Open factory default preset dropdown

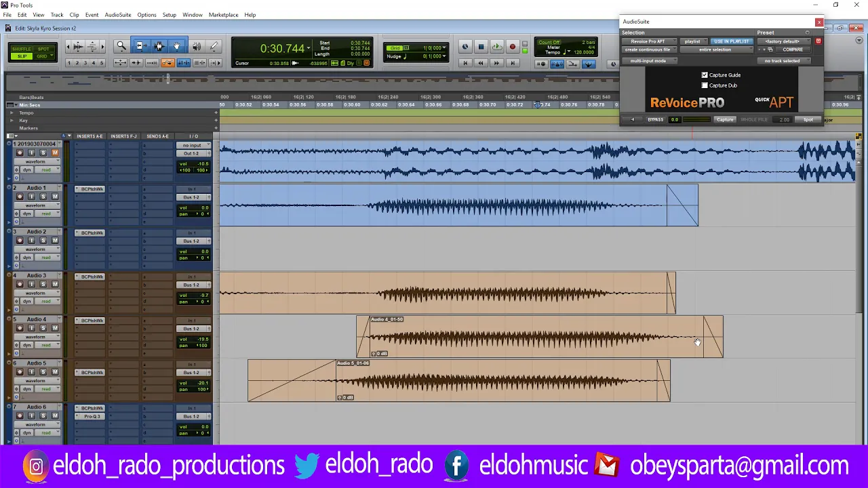coord(783,41)
